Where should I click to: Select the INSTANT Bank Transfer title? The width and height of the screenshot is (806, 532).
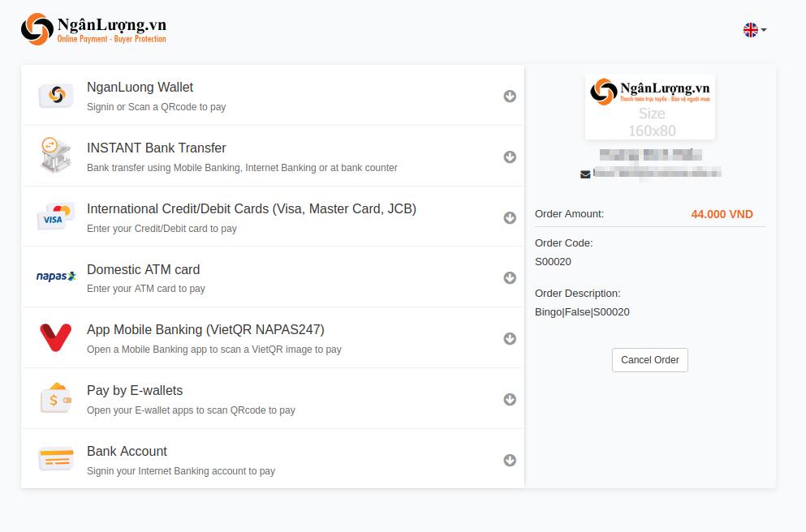click(157, 148)
